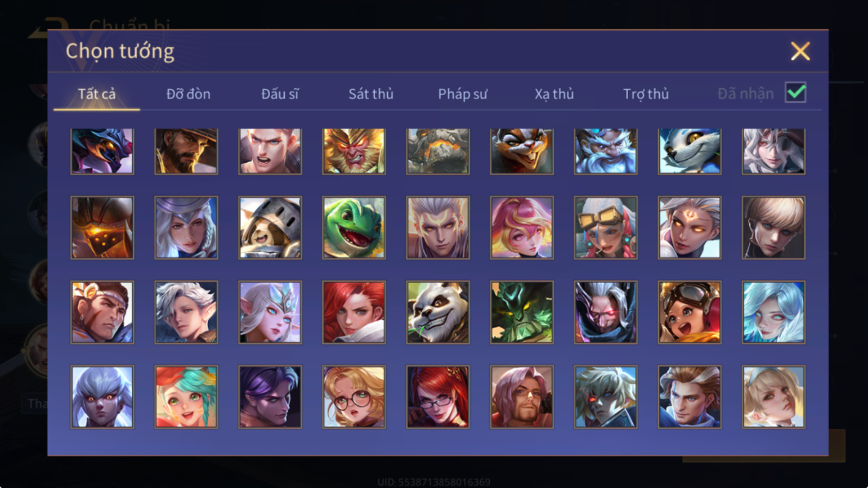This screenshot has height=488, width=868.
Task: Filter heroes by Xạ thủ tab
Action: 554,94
